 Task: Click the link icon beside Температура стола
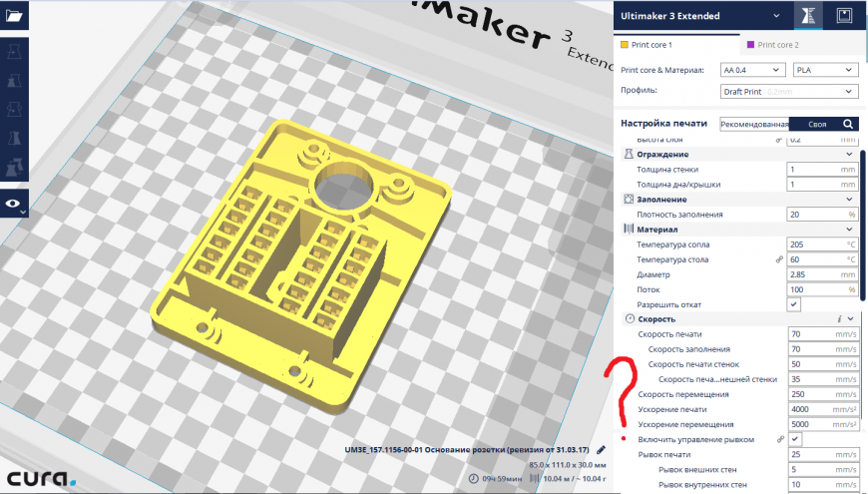tap(779, 259)
